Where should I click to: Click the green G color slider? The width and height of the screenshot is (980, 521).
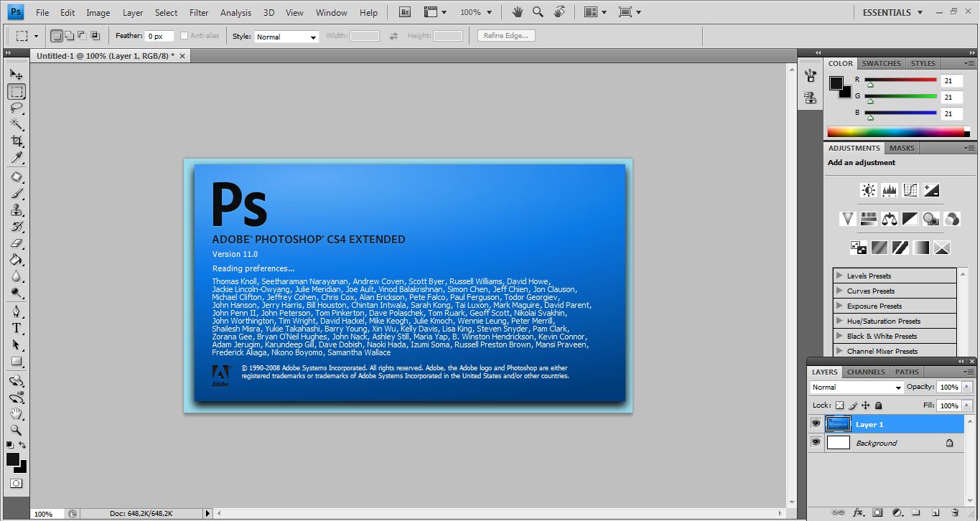click(900, 96)
